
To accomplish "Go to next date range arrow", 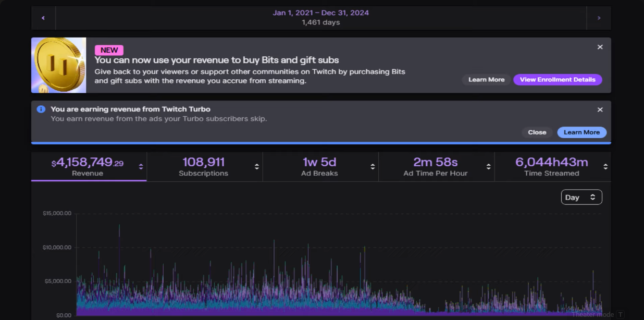I will click(x=599, y=18).
